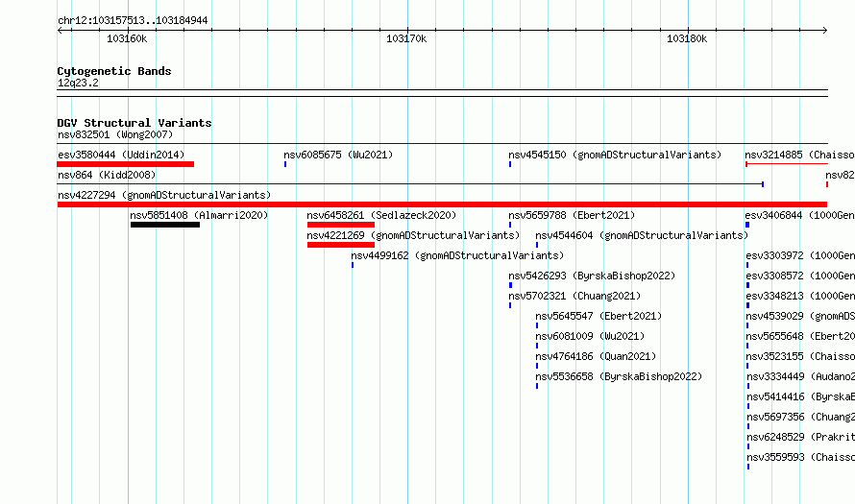Open nsv4545150 (gnomADStructuralVariants) label

coord(615,155)
